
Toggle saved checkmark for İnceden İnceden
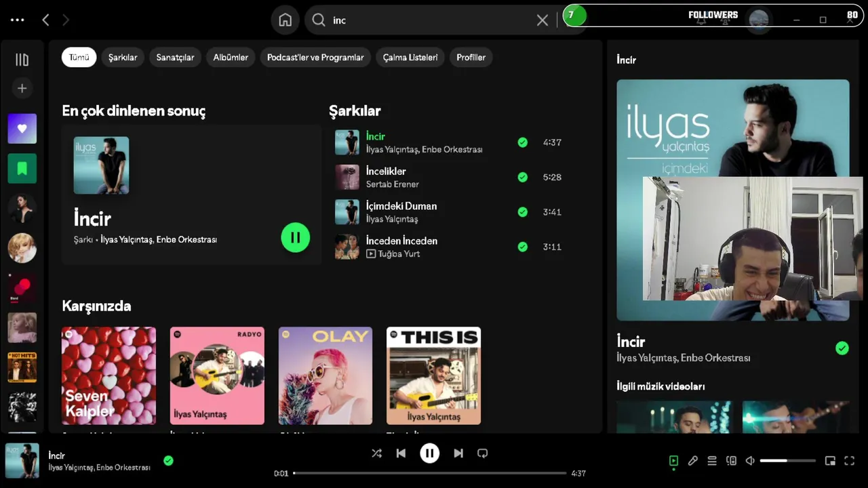522,247
